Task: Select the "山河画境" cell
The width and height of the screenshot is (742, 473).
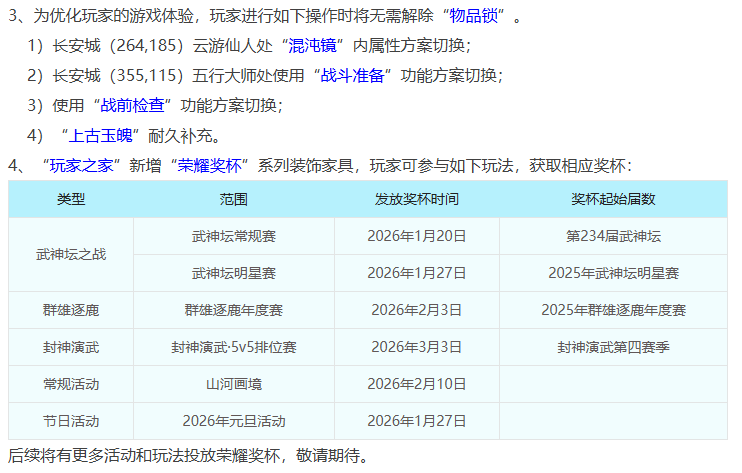Action: point(234,384)
